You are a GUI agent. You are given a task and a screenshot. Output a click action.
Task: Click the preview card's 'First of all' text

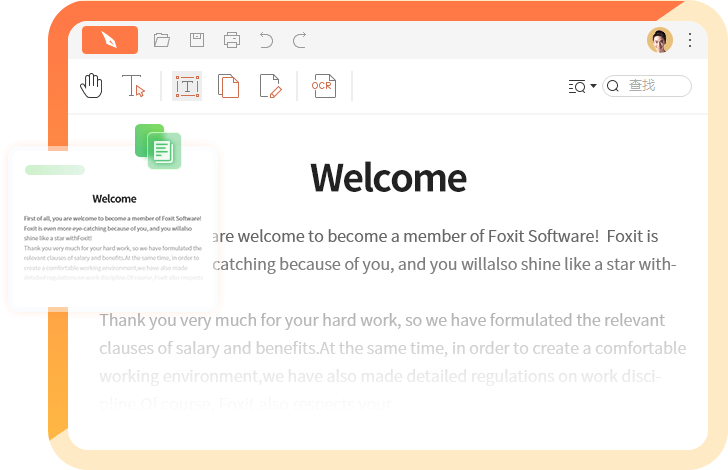pos(112,218)
